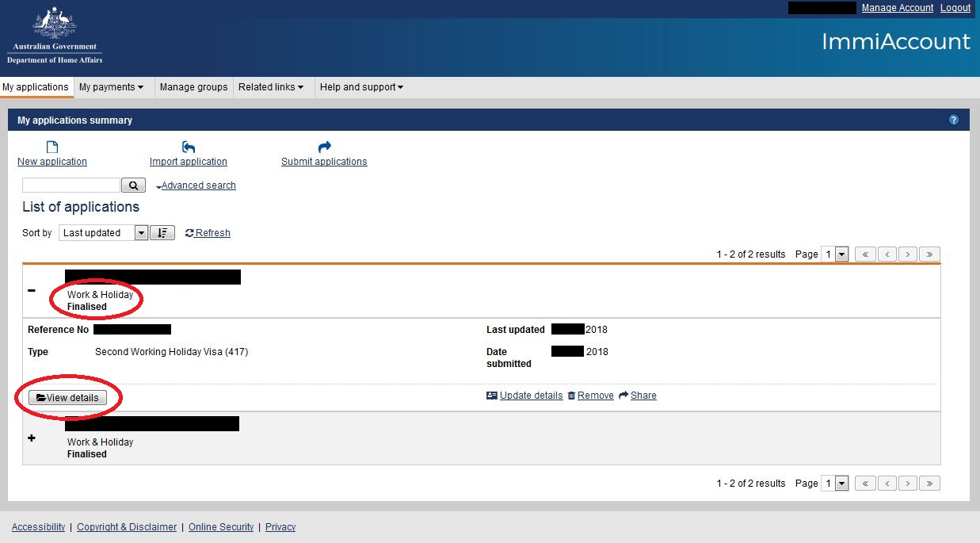Image resolution: width=980 pixels, height=543 pixels.
Task: Go to last page in the top pager
Action: pyautogui.click(x=929, y=254)
